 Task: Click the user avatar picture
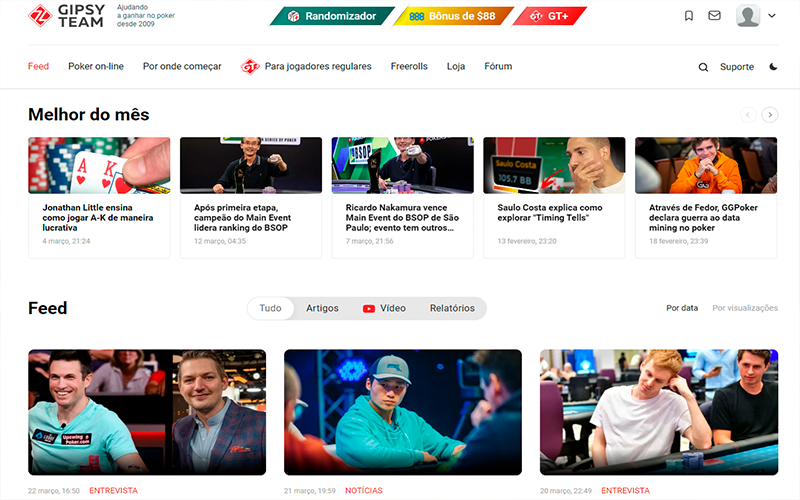[x=748, y=16]
